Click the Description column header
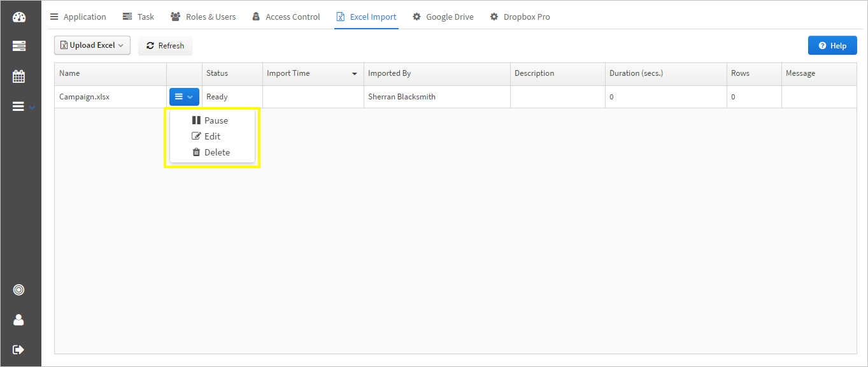 (558, 74)
